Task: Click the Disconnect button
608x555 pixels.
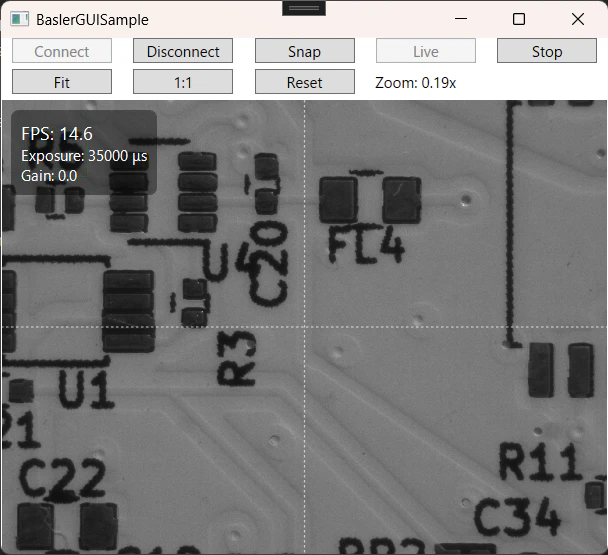Action: coord(183,51)
